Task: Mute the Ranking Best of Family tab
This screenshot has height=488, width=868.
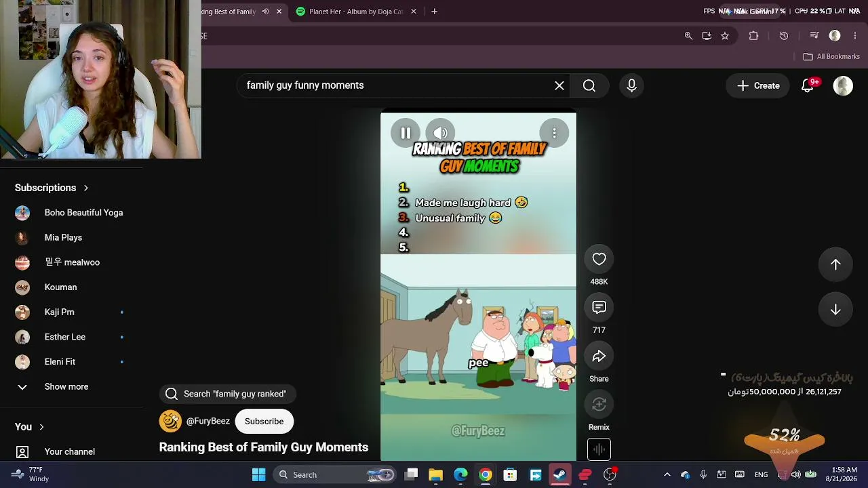Action: coord(265,12)
